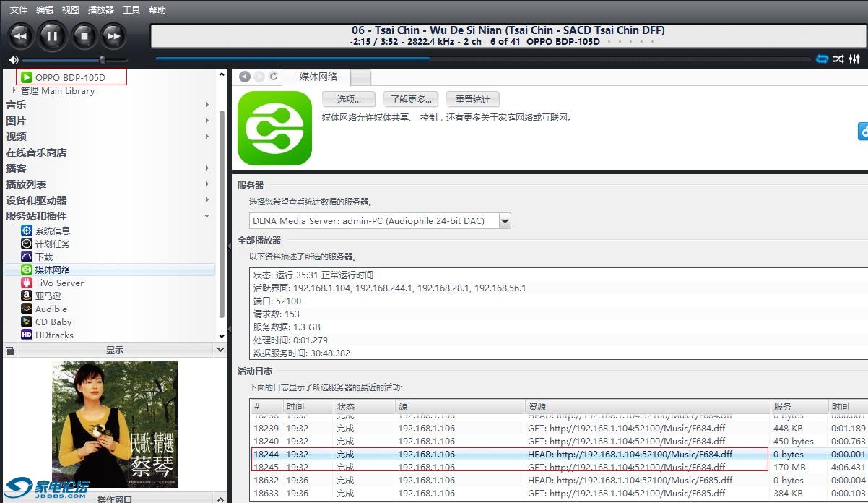Open the 显示 panel dropdown chevron
The width and height of the screenshot is (868, 503).
coord(221,350)
